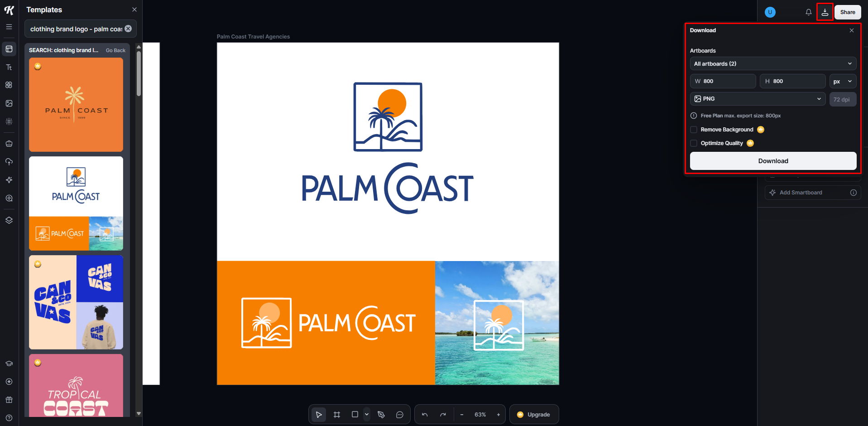The width and height of the screenshot is (868, 426).
Task: Enable the Remove Background option
Action: 693,130
